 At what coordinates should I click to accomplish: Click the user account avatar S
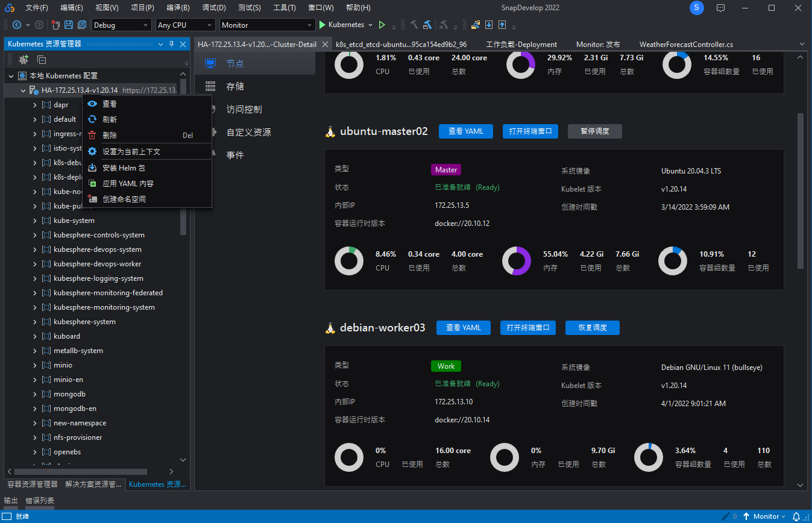coord(696,8)
